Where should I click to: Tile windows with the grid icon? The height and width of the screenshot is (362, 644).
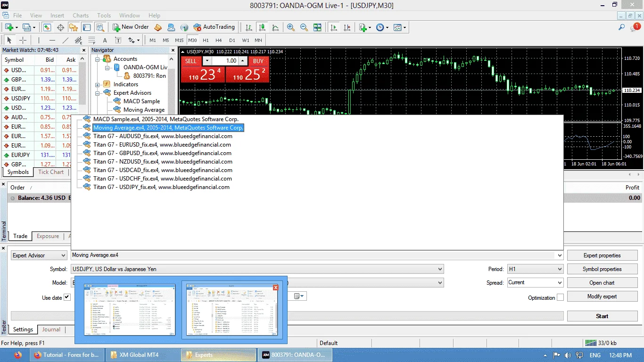[x=317, y=27]
